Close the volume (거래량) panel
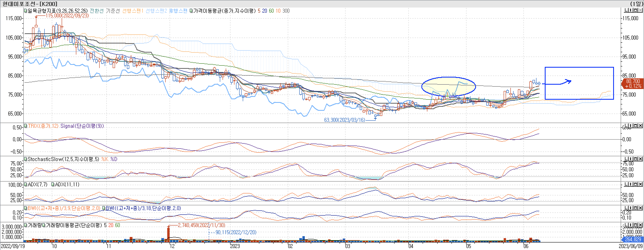This screenshot has height=250, width=644. (x=640, y=225)
